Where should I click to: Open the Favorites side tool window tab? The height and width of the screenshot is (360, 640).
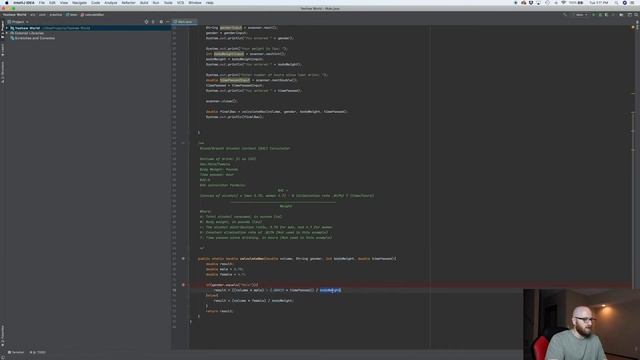[2, 335]
